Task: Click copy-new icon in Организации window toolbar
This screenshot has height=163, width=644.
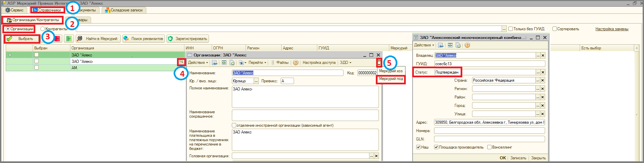Action: click(x=232, y=63)
